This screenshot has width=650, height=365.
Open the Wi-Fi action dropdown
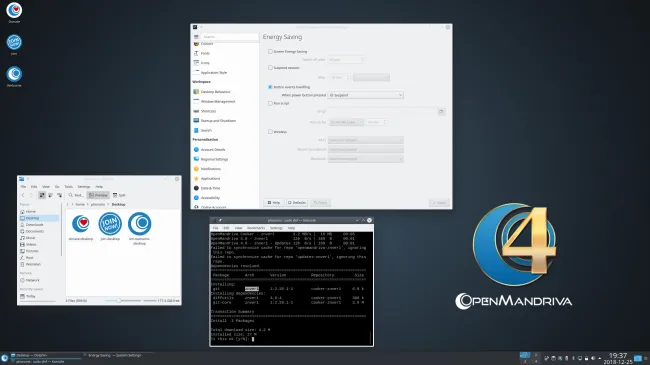point(366,140)
